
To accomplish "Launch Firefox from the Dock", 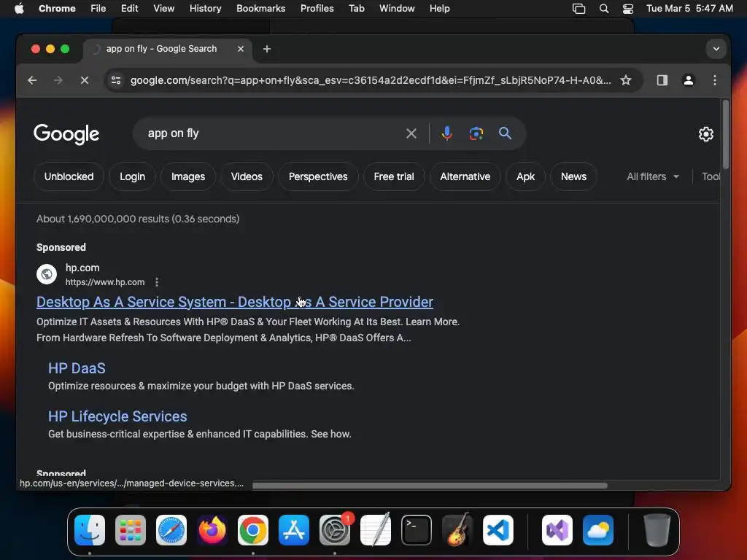I will 212,530.
